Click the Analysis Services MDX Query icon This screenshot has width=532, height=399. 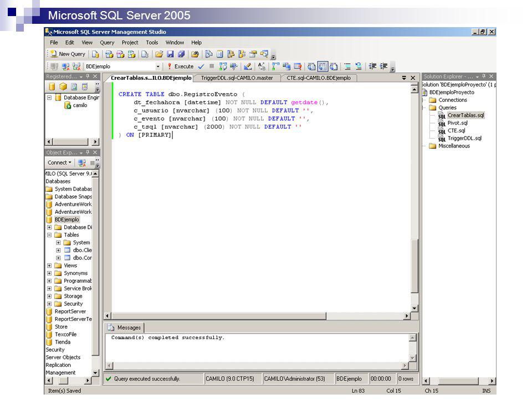(x=109, y=54)
